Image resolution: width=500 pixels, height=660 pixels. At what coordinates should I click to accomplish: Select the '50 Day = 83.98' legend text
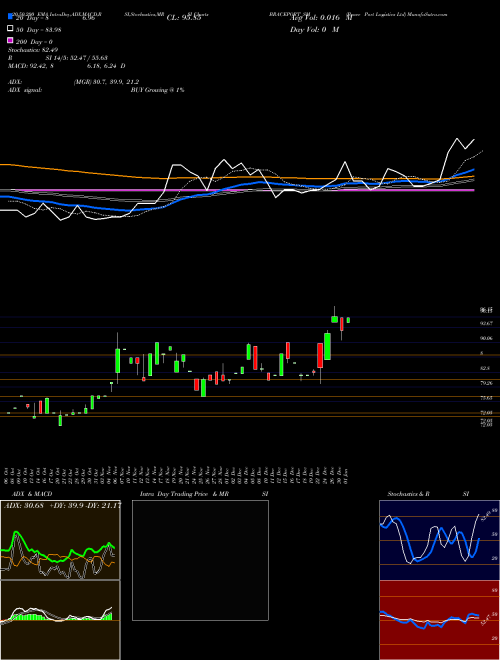tap(39, 29)
